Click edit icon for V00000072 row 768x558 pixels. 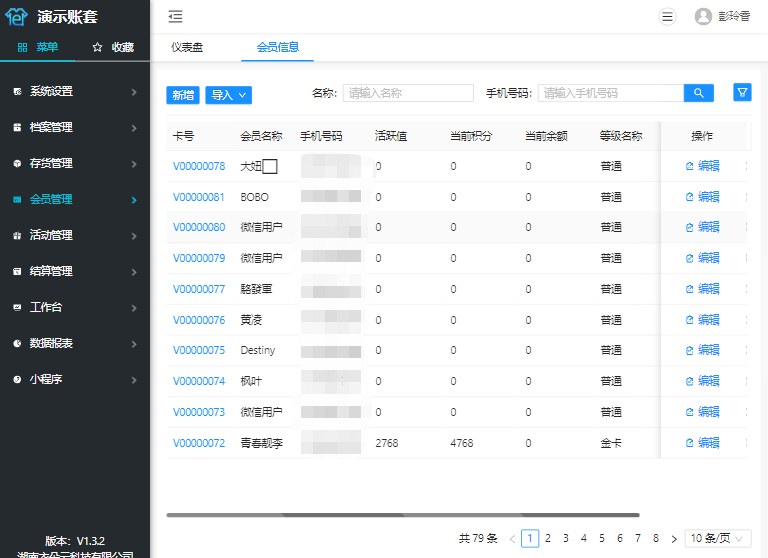click(690, 443)
